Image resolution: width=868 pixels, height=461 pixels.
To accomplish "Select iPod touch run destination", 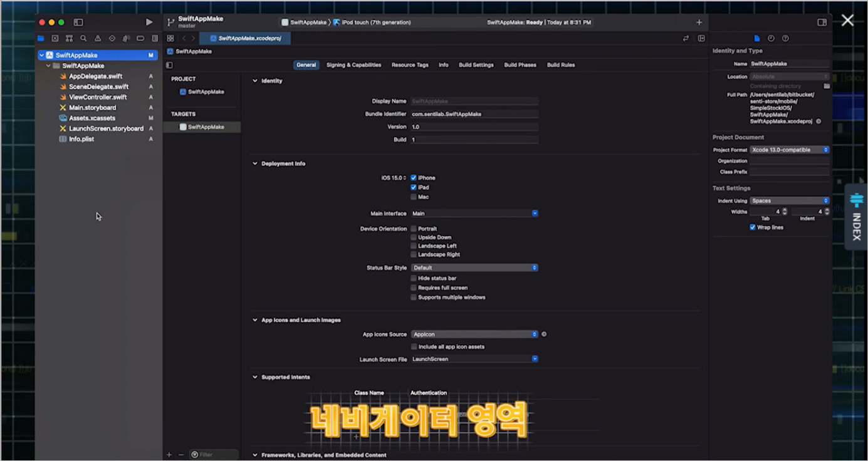I will coord(372,23).
